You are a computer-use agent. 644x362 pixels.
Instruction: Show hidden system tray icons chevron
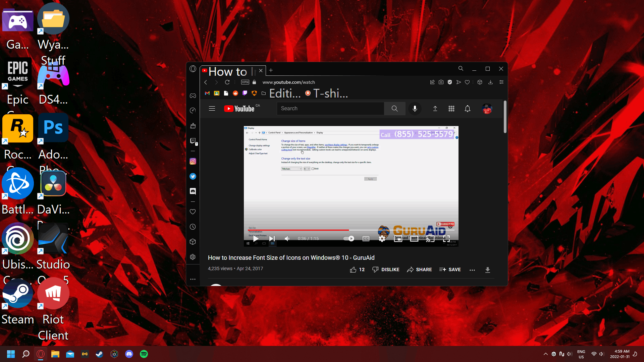546,354
